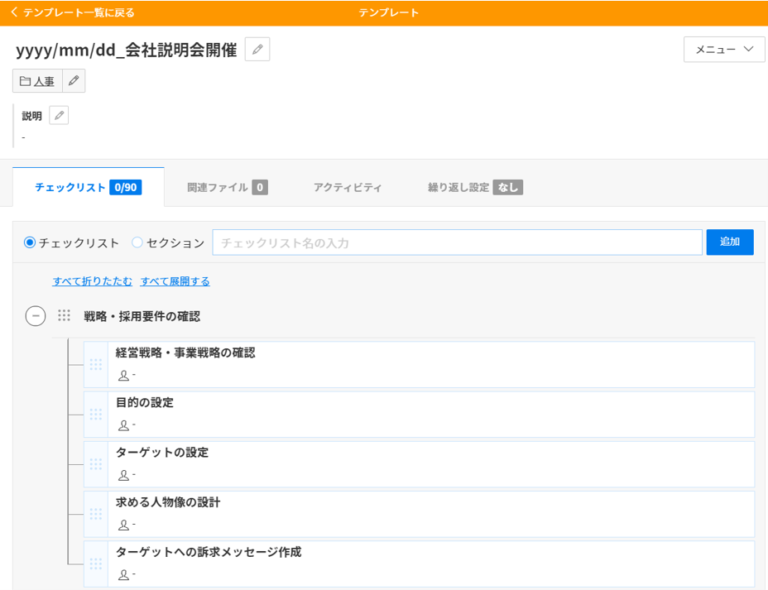Open the アクティビティ tab
The image size is (768, 590).
point(347,187)
